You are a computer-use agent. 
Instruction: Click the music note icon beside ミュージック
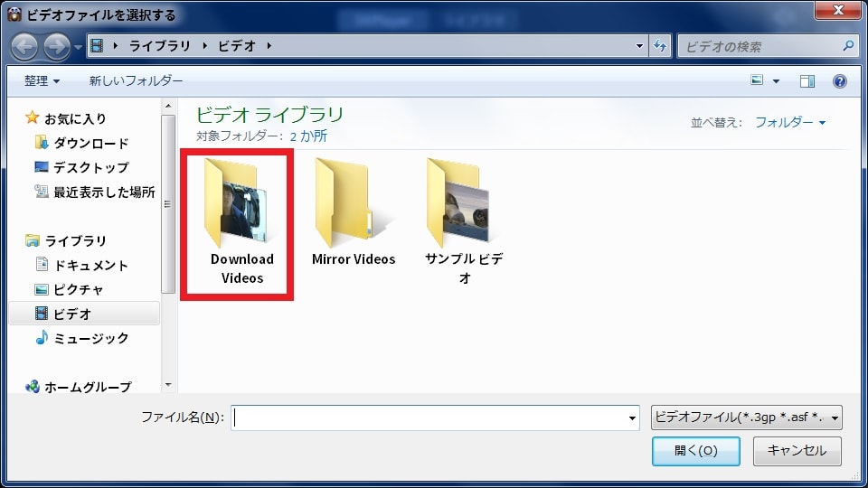pyautogui.click(x=42, y=337)
